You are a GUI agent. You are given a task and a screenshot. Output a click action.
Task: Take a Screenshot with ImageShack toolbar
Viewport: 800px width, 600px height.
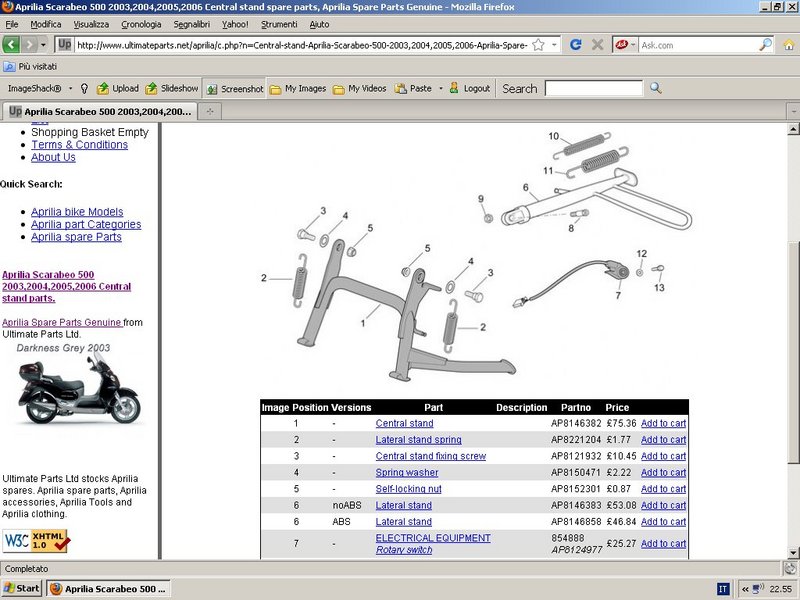(x=235, y=89)
